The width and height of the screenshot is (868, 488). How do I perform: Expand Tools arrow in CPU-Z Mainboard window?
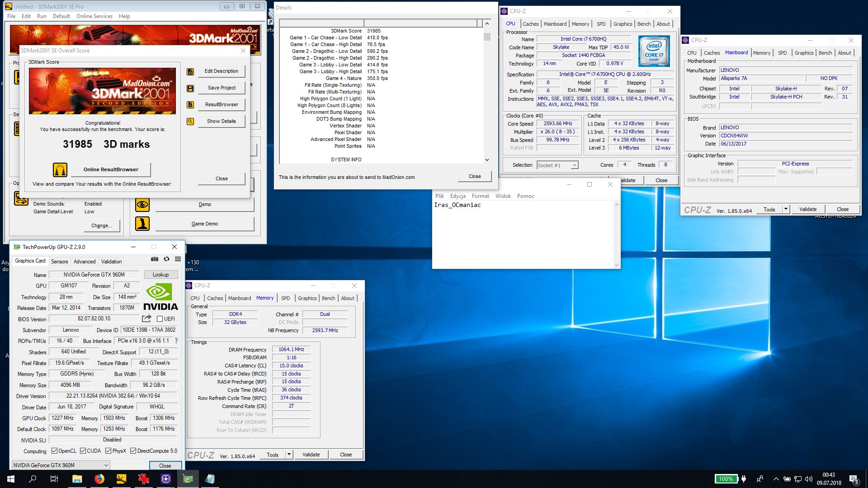tap(786, 209)
